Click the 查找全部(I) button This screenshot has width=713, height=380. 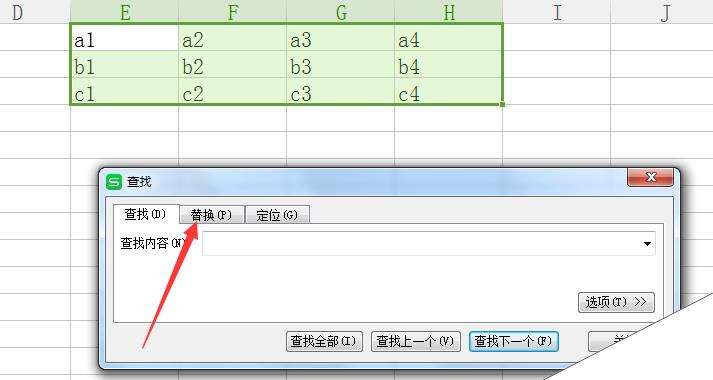[x=324, y=341]
